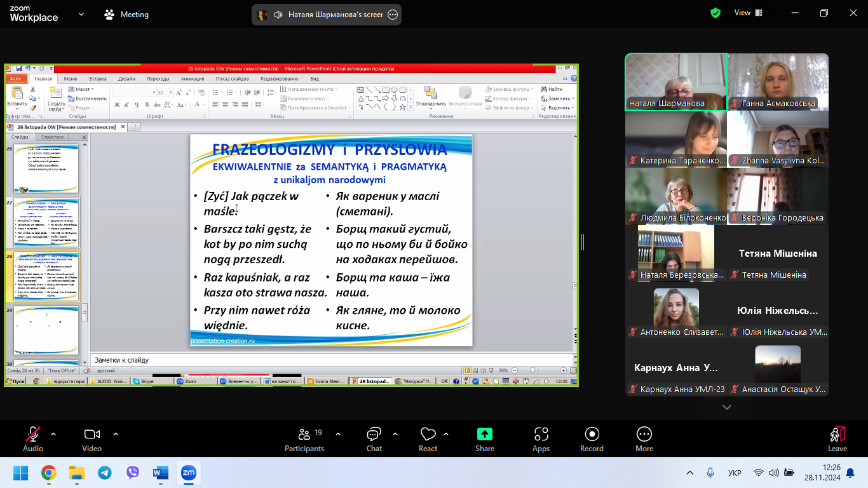Switch to the Анимация ribbon tab
This screenshot has width=868, height=488.
[193, 79]
